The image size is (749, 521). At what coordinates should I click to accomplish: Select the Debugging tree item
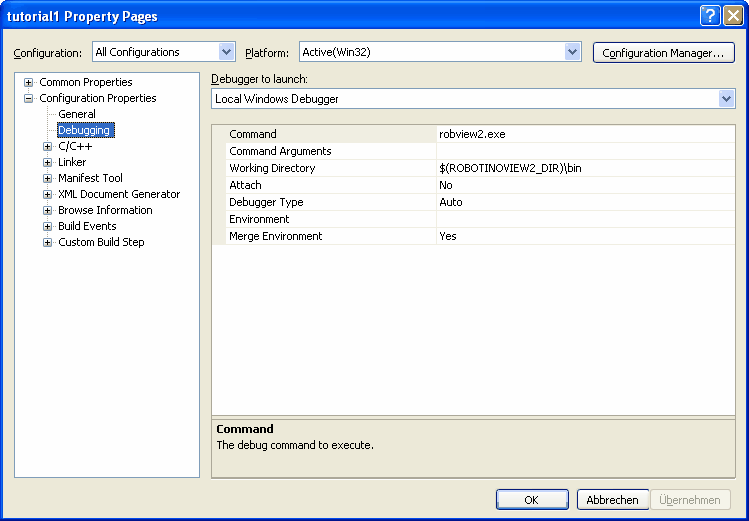click(86, 130)
